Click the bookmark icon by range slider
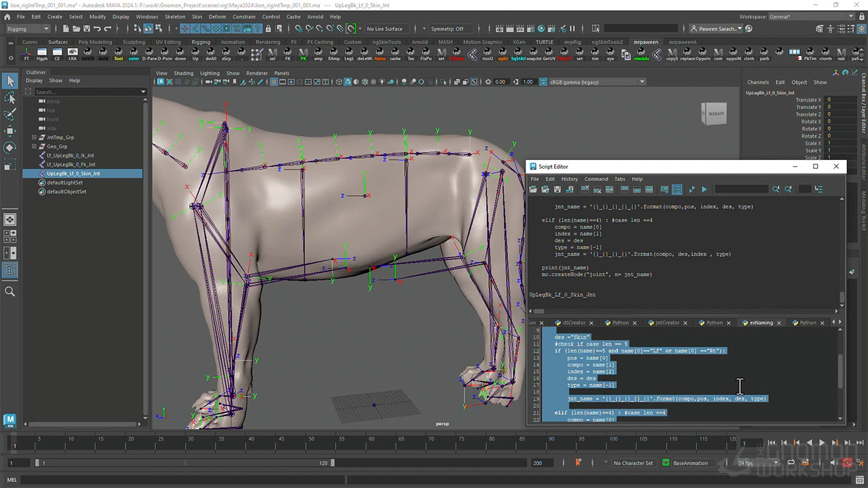This screenshot has height=488, width=868. pos(578,463)
